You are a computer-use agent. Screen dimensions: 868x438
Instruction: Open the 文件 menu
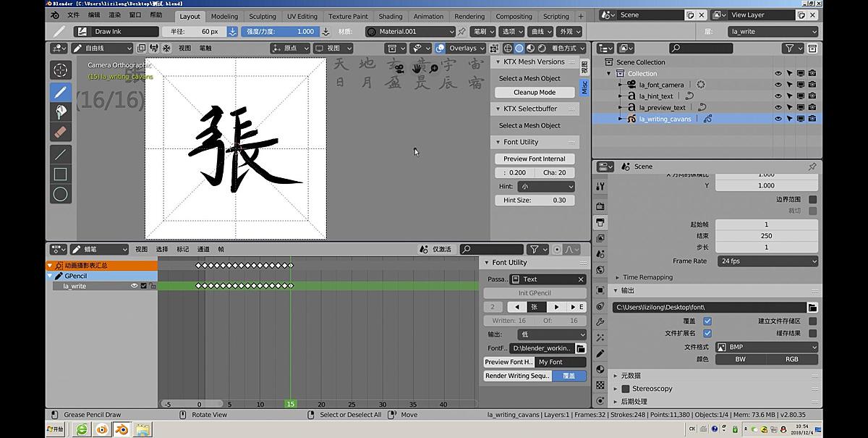[74, 14]
